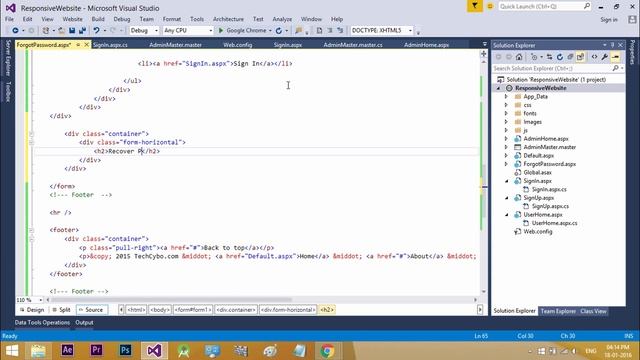Open the Output panel tab
Image resolution: width=640 pixels, height=360 pixels.
click(84, 322)
